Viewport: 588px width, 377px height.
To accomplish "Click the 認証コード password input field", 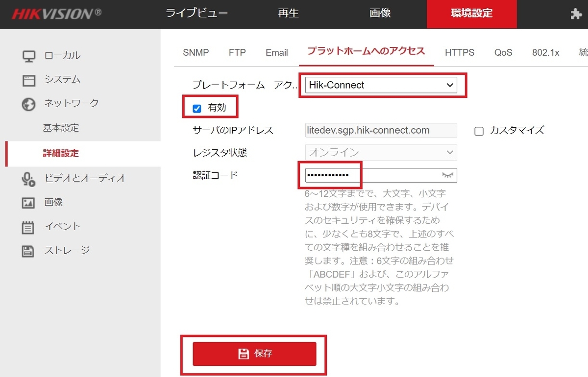I will click(x=381, y=175).
